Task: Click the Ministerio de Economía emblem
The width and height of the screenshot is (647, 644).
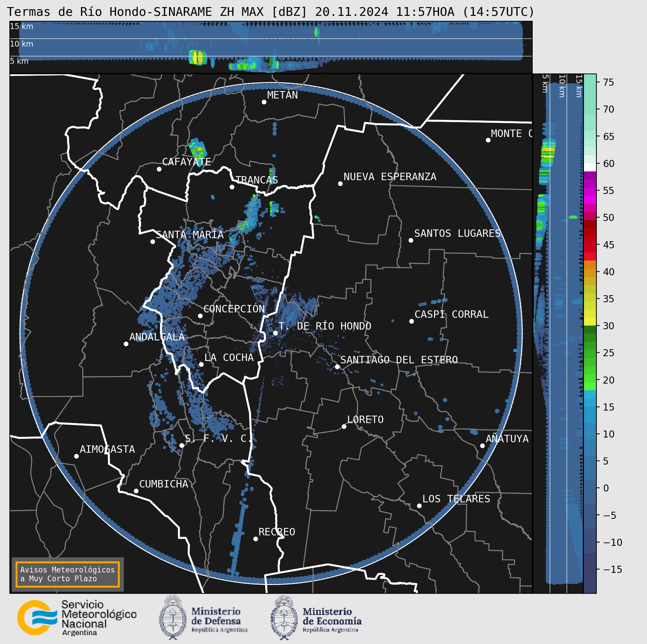Action: pos(284,617)
